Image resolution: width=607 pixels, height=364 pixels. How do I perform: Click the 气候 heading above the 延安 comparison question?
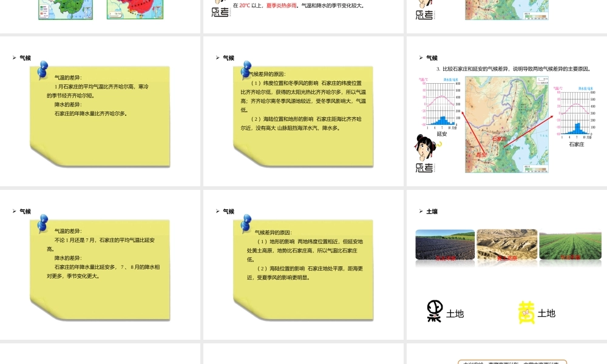click(x=432, y=58)
